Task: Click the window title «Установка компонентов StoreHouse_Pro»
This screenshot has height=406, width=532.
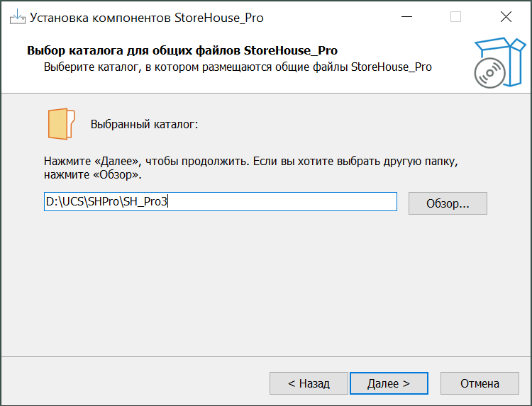Action: (x=146, y=18)
